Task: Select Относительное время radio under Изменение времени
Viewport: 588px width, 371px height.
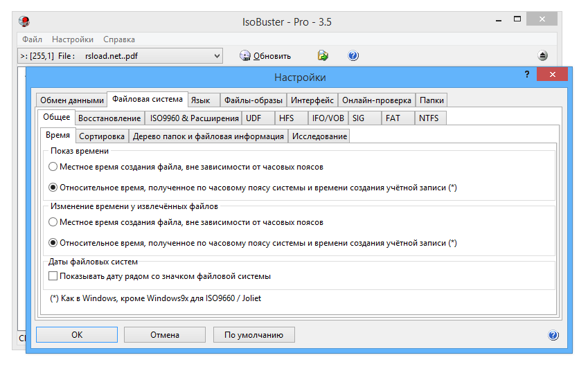Action: point(53,243)
